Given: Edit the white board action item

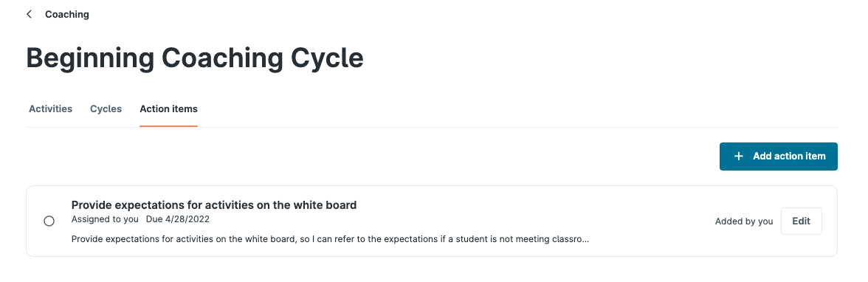Looking at the screenshot, I should tap(801, 221).
